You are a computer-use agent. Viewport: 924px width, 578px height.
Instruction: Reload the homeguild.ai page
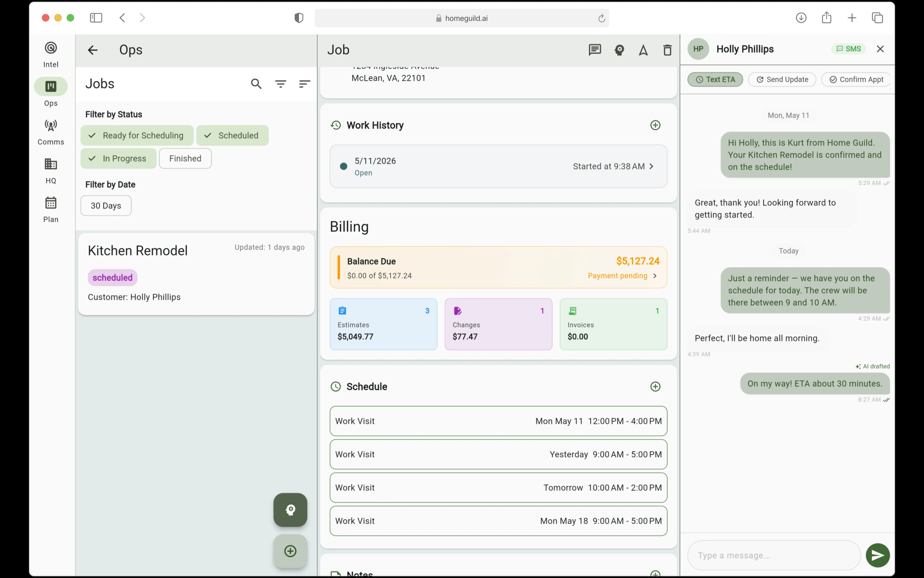pyautogui.click(x=601, y=18)
